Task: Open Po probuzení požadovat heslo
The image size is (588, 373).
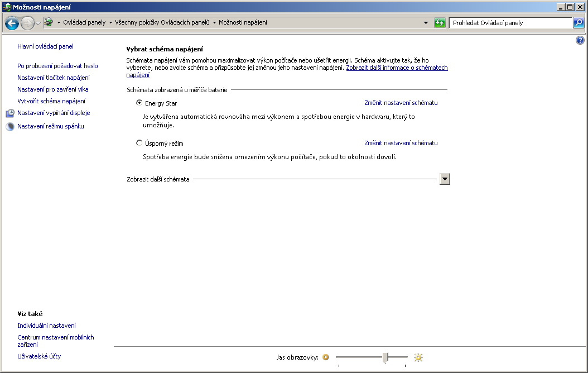Action: point(58,66)
